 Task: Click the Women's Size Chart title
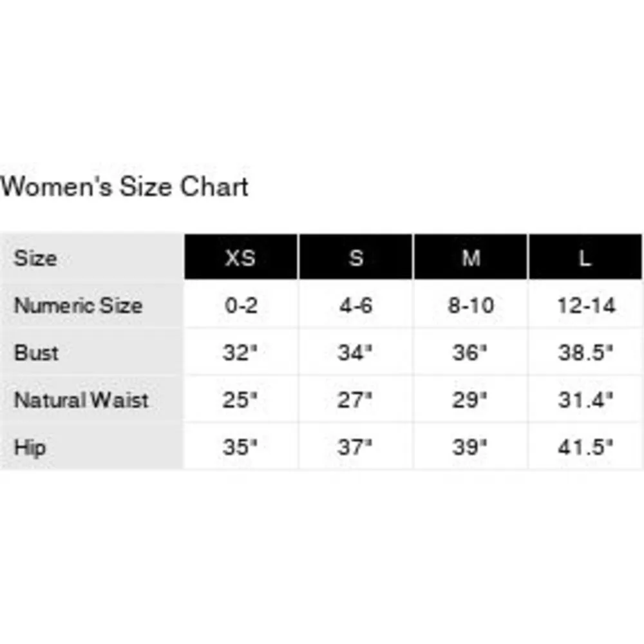124,187
